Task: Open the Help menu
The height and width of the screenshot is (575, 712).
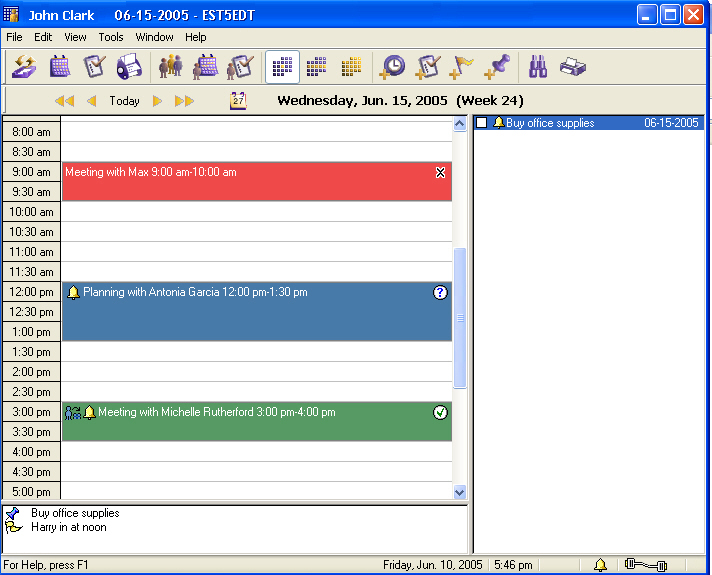Action: pyautogui.click(x=196, y=37)
